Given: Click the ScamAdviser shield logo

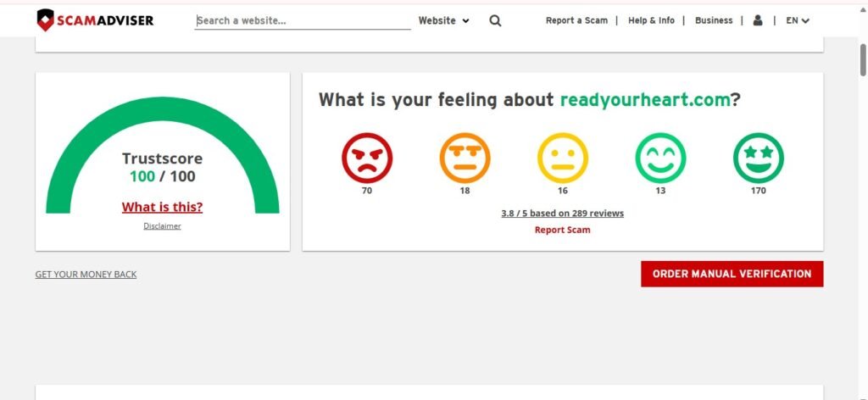Looking at the screenshot, I should click(x=95, y=20).
